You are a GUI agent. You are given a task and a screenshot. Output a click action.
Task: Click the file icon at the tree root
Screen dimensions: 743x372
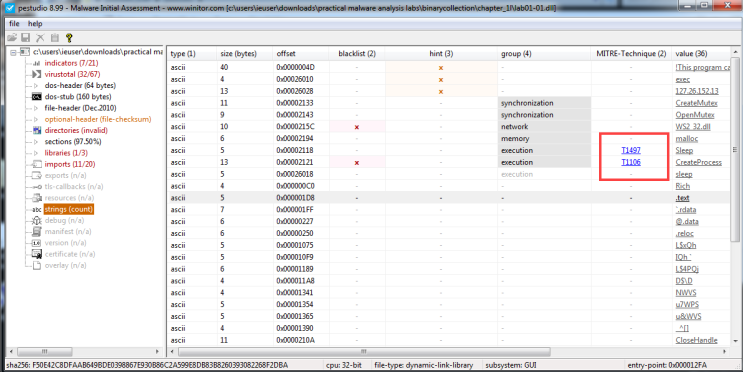coord(25,52)
